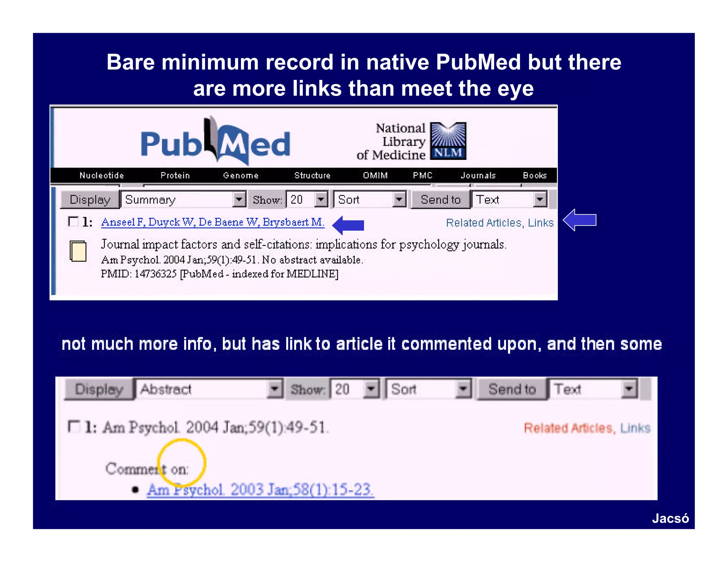This screenshot has height=562, width=728.
Task: Click the Display button next to Abstract
Action: 99,389
